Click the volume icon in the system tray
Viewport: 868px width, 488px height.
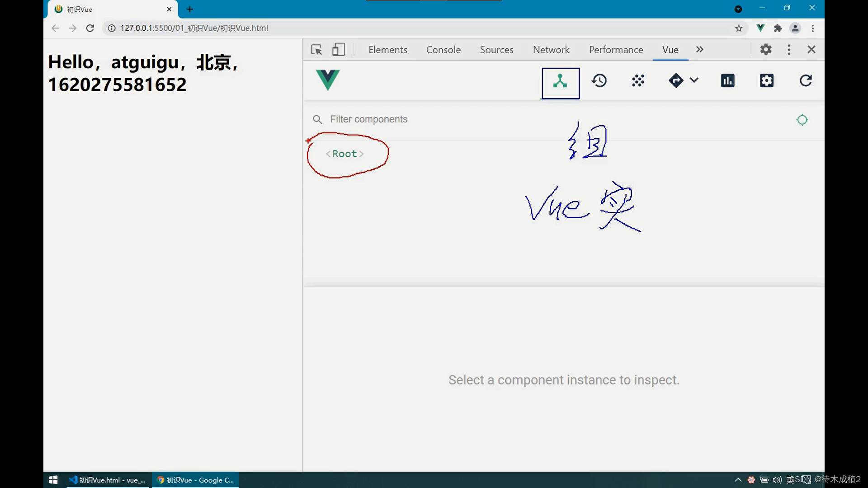[x=777, y=480]
